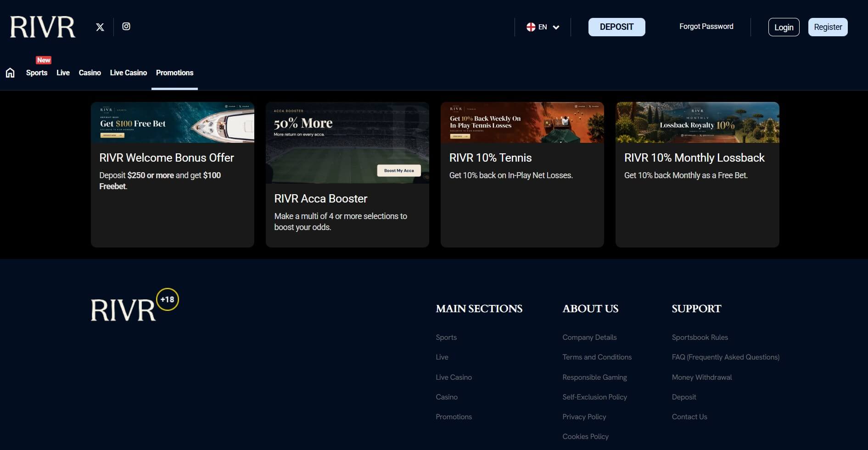This screenshot has height=450, width=868.
Task: Click the RIVR +18 footer logo
Action: [x=134, y=305]
